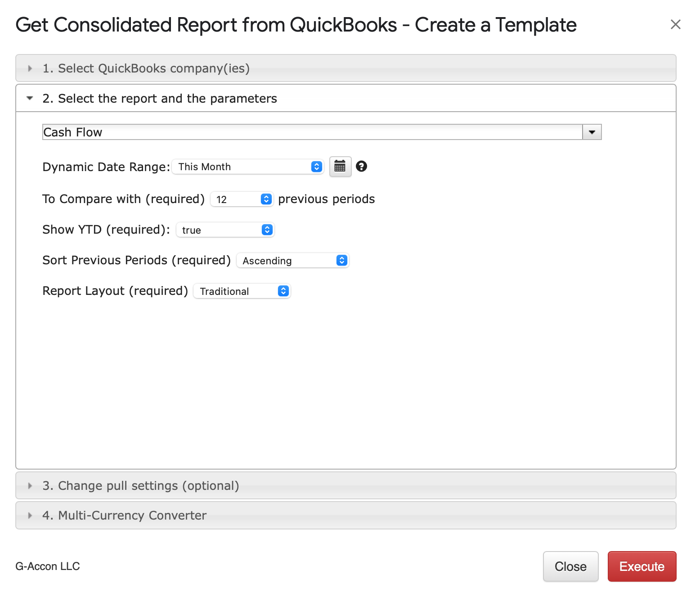This screenshot has height=597, width=700.
Task: Collapse section 2 using its down triangle
Action: [30, 98]
